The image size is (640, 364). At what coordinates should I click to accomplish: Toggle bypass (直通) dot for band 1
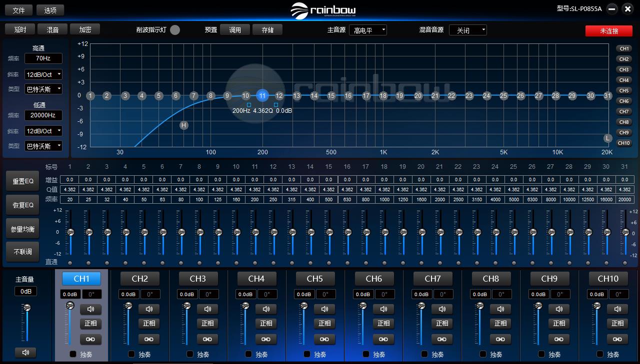[x=70, y=263]
